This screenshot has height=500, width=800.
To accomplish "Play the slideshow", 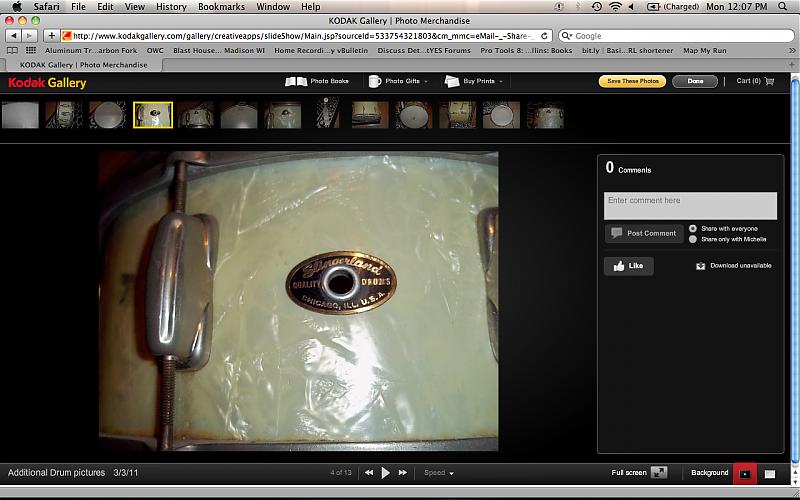I will (x=386, y=473).
